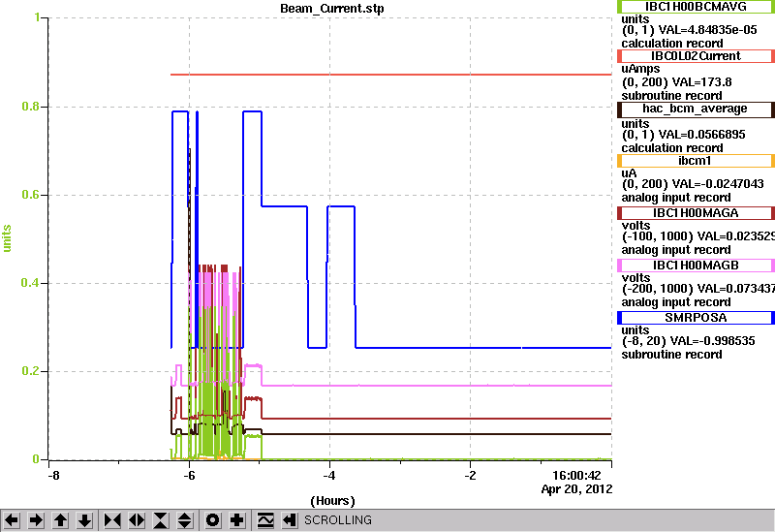Click the horizontal zoom-out (outward arrows) icon
The height and width of the screenshot is (532, 775).
137,520
